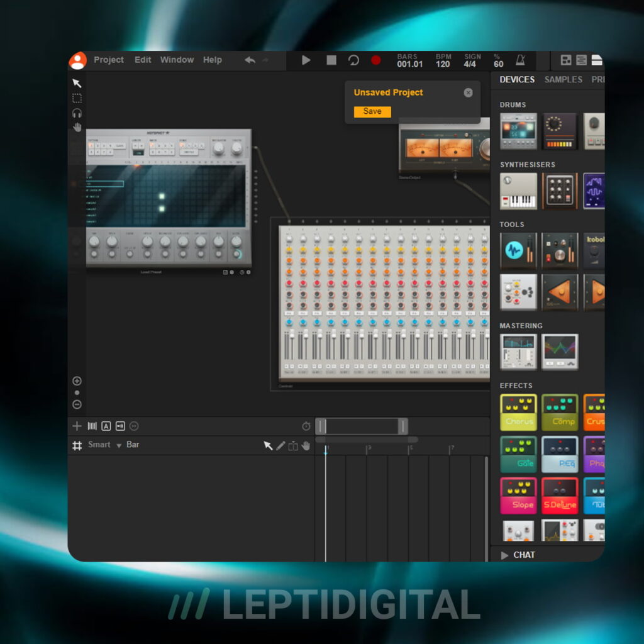Close the Unsaved Project notification
This screenshot has width=644, height=644.
[468, 93]
